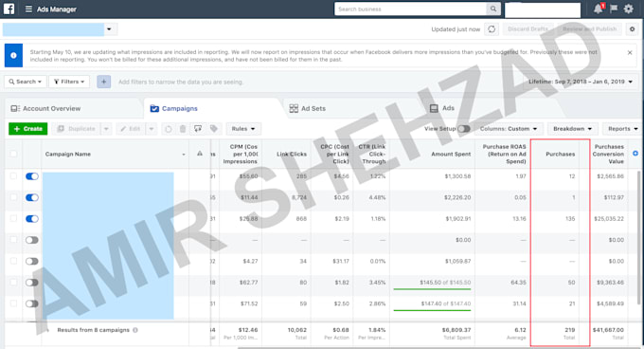This screenshot has width=644, height=349.
Task: Open the Search dropdown
Action: click(26, 82)
